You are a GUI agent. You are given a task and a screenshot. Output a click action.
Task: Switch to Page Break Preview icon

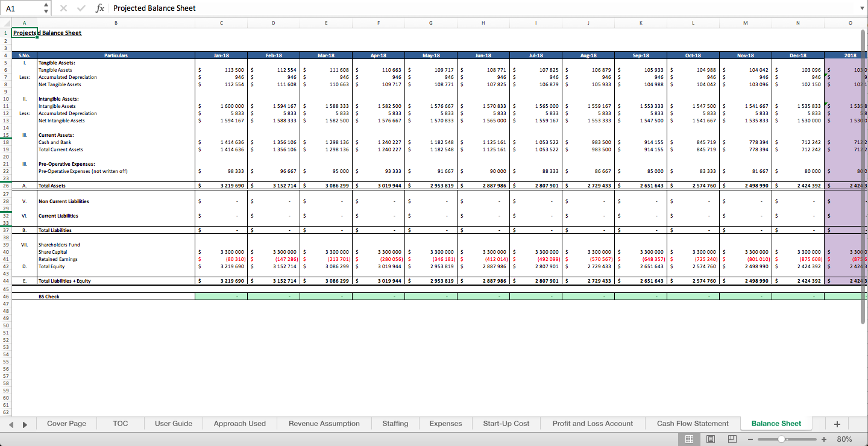[732, 439]
